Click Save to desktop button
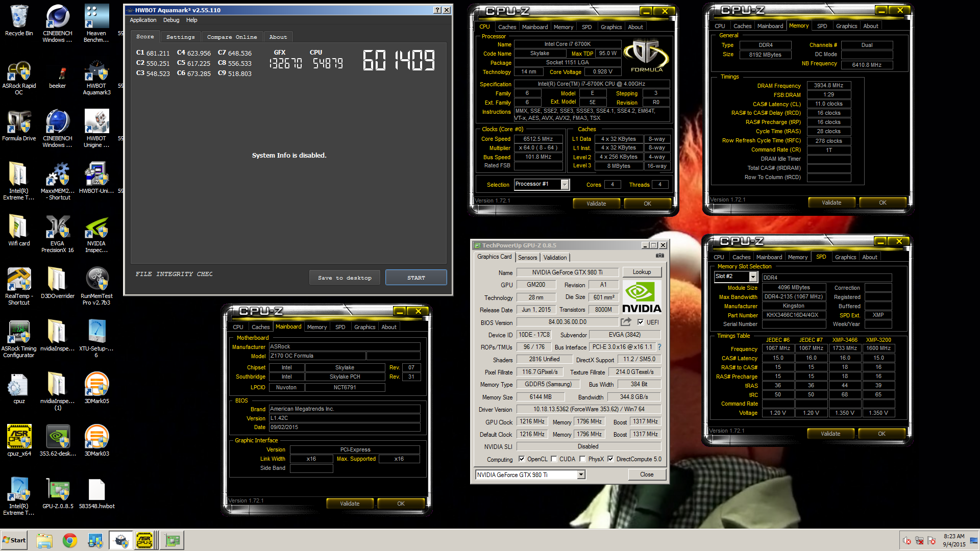This screenshot has width=980, height=551. pos(345,278)
